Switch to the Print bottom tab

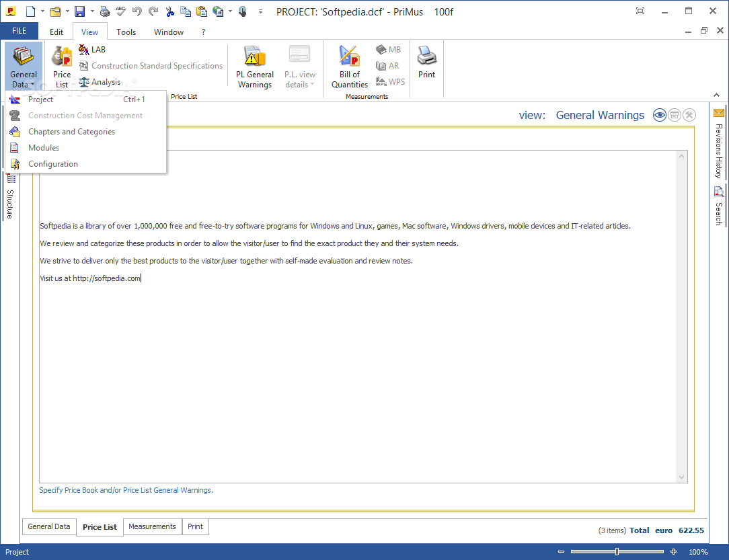[195, 526]
